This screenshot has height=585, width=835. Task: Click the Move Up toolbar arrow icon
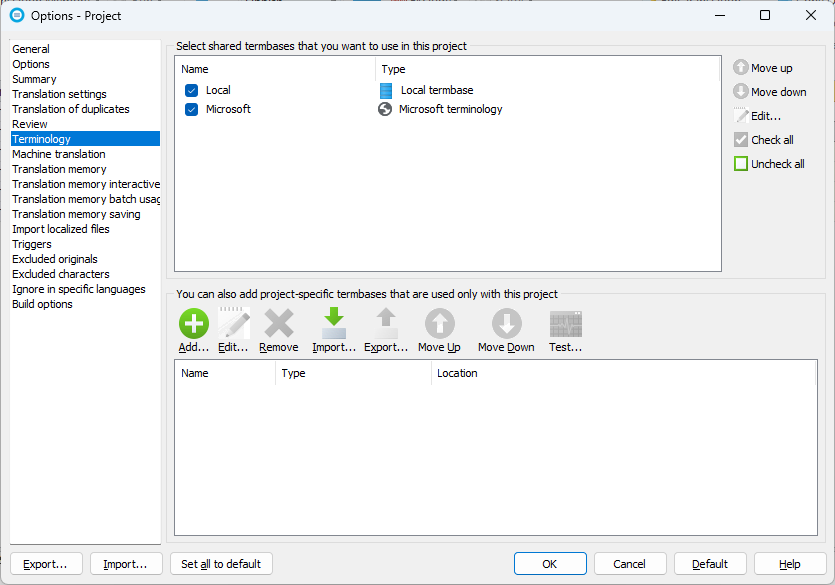(439, 324)
